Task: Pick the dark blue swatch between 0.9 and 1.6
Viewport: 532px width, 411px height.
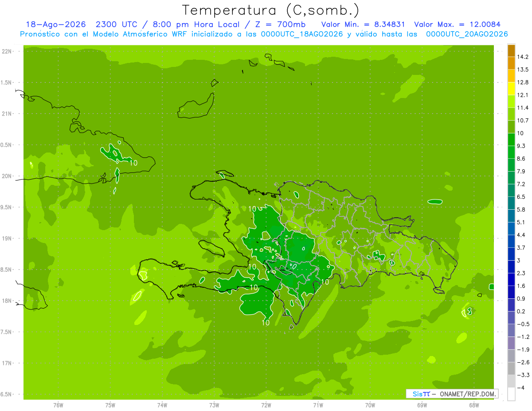Action: 511,292
